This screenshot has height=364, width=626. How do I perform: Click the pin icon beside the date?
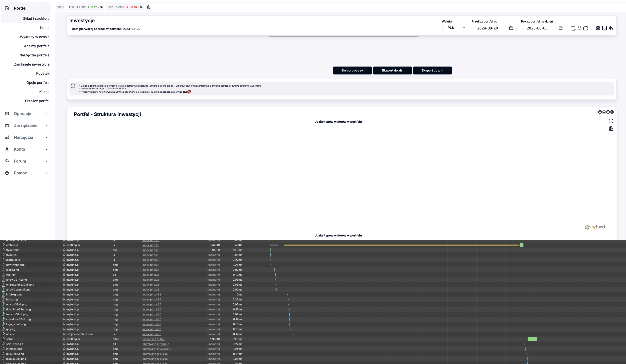pyautogui.click(x=579, y=28)
